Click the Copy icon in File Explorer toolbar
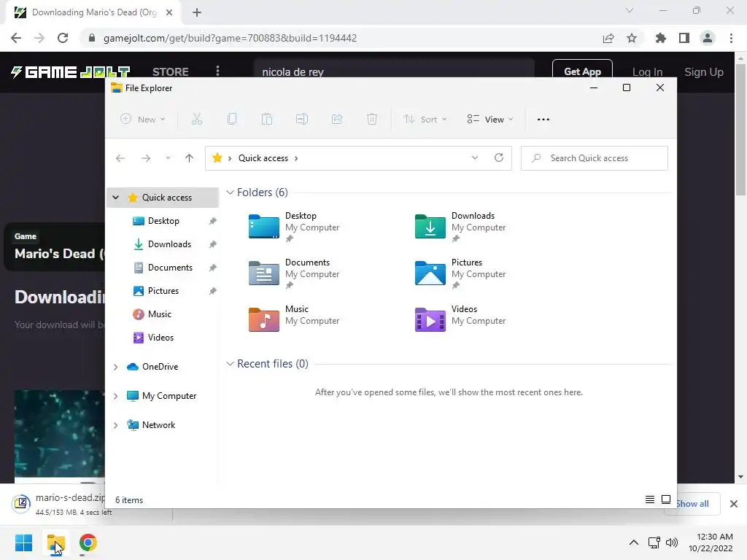The height and width of the screenshot is (560, 747). coord(232,119)
